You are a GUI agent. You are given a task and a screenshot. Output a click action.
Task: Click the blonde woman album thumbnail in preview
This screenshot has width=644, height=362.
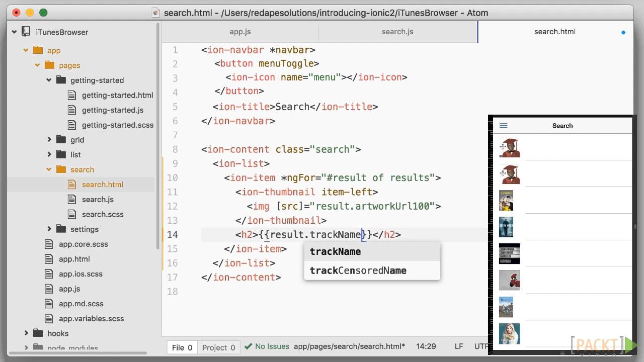(x=509, y=333)
